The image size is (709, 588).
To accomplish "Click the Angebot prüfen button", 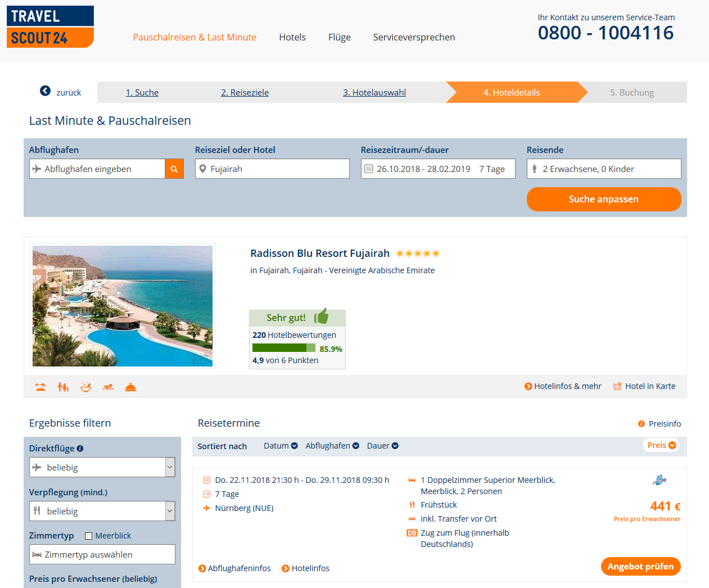I will 640,567.
